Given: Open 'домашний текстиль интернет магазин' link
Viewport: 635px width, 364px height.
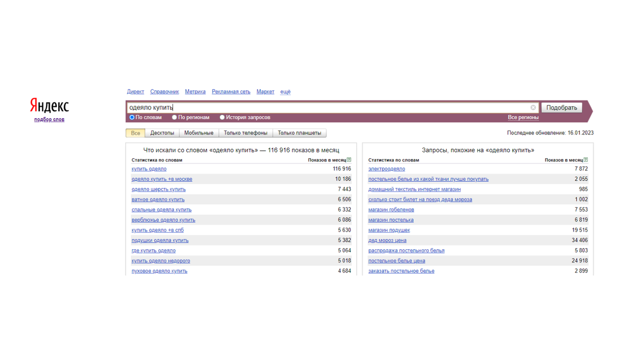Looking at the screenshot, I should [x=415, y=189].
